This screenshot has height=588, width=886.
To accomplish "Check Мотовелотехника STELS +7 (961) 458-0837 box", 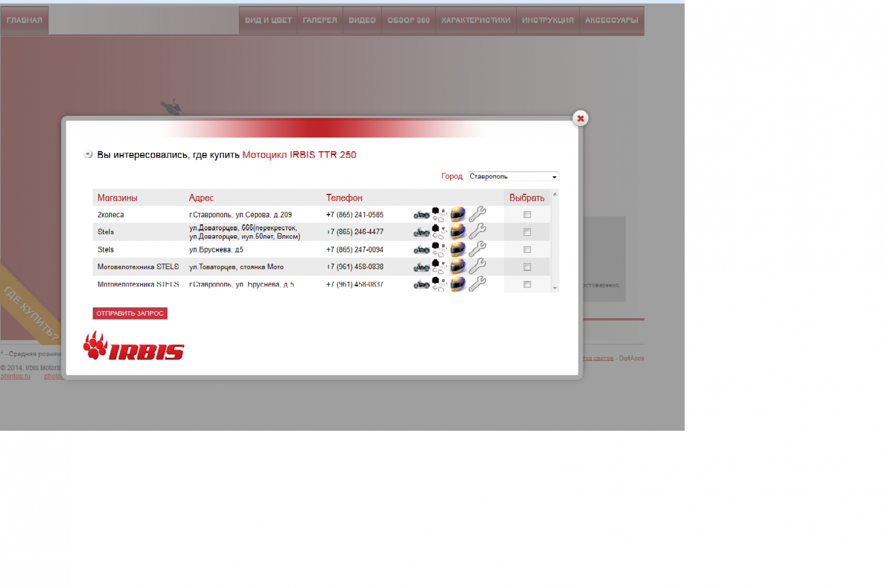I will click(527, 285).
